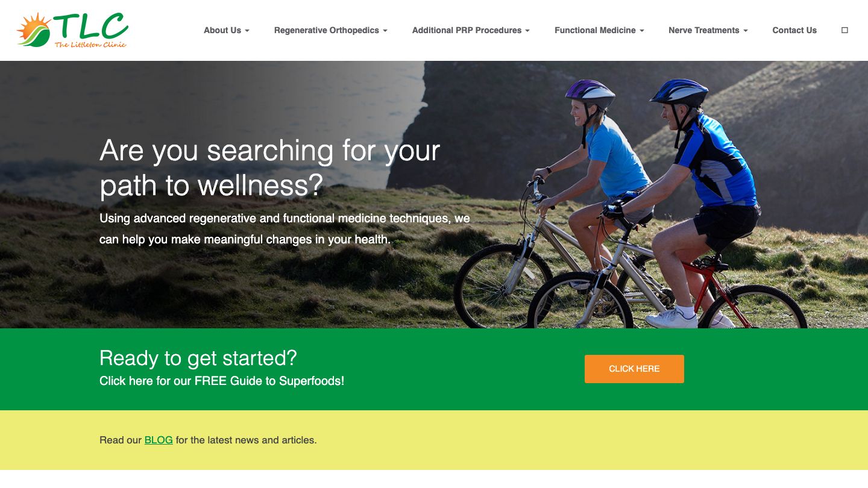868x488 pixels.
Task: Click the orange CLICK HERE button
Action: [634, 369]
